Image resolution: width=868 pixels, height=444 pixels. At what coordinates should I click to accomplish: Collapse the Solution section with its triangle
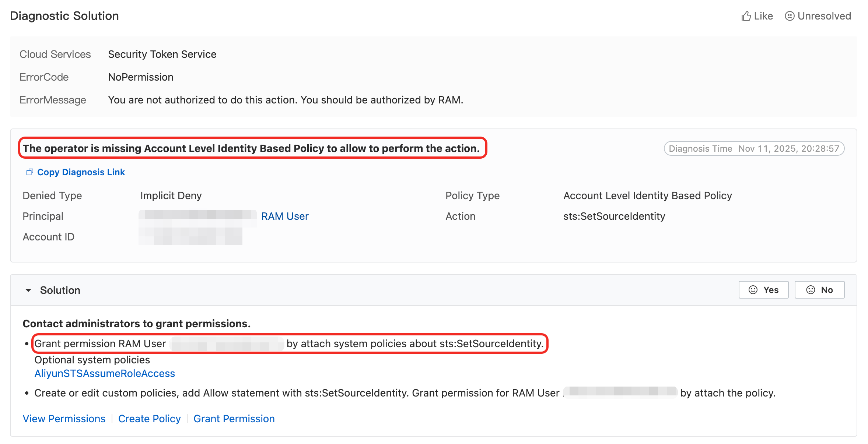[x=28, y=290]
